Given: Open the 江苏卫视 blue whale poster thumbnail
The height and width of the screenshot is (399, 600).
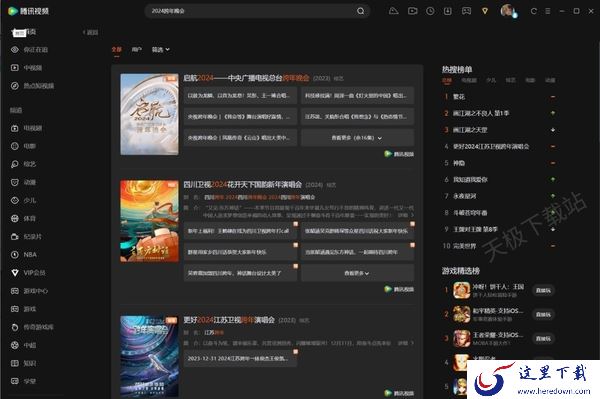Looking at the screenshot, I should pyautogui.click(x=149, y=356).
